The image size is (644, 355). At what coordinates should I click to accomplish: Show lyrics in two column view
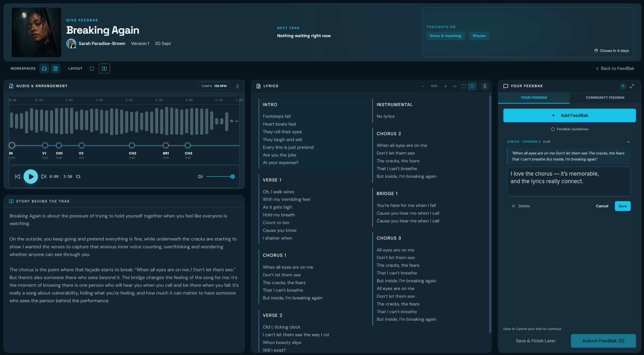472,86
